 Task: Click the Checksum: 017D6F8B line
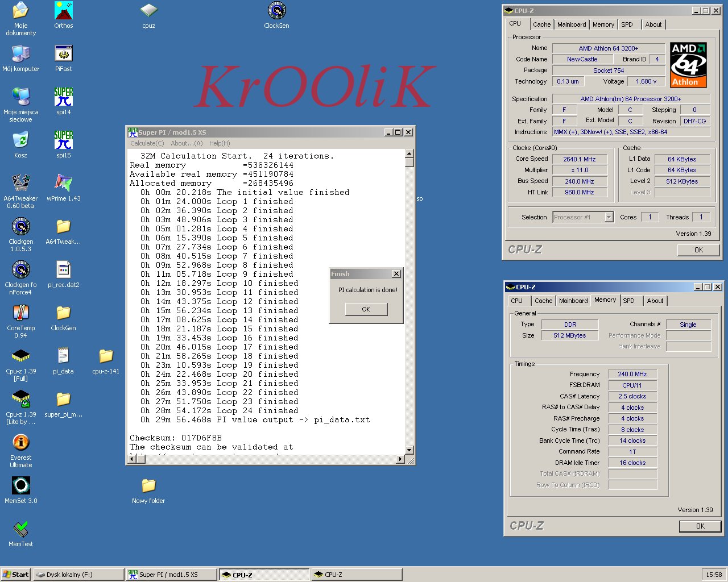pos(176,438)
